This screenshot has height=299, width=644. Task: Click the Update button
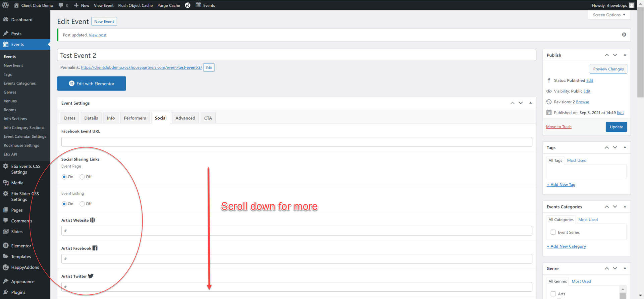pyautogui.click(x=616, y=127)
